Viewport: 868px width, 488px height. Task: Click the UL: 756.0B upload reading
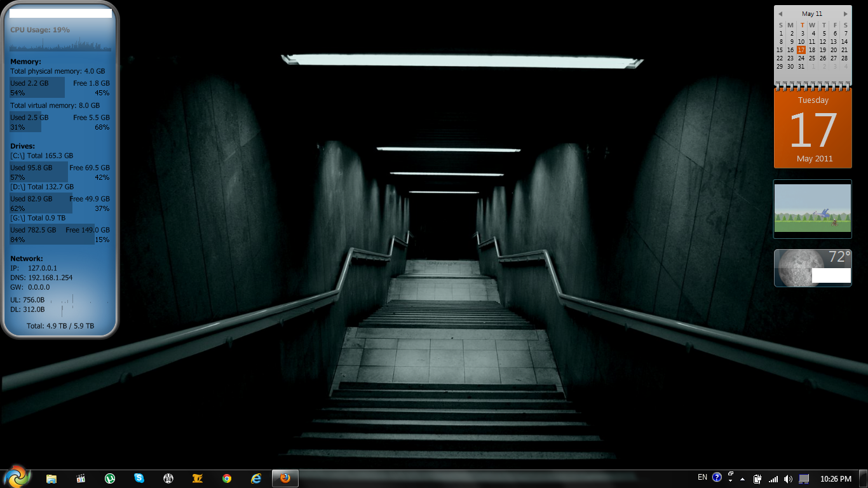tap(27, 300)
